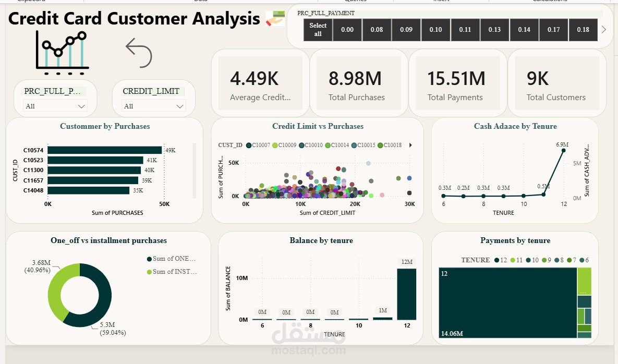
Task: Click the Payments by tenure chart title
Action: [515, 240]
